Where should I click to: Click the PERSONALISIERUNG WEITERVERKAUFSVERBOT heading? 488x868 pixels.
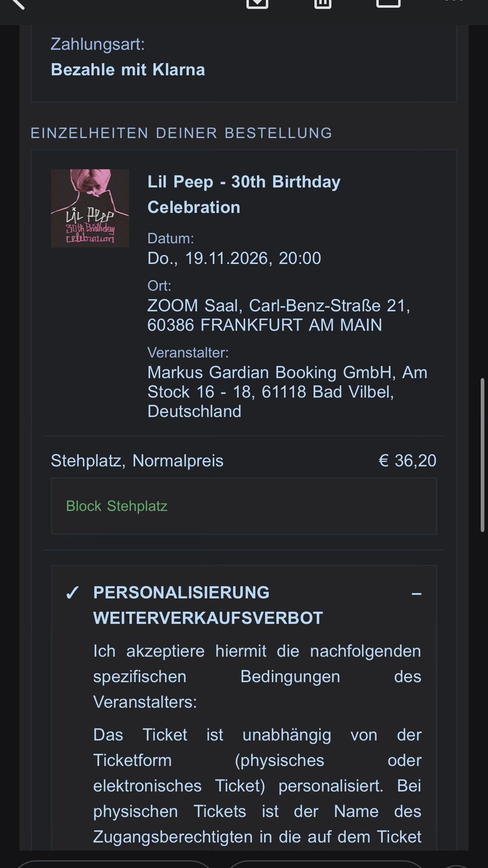208,605
